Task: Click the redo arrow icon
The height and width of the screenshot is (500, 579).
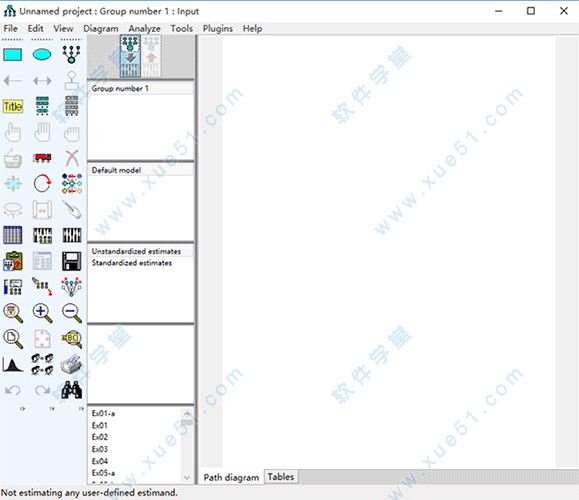Action: 42,390
